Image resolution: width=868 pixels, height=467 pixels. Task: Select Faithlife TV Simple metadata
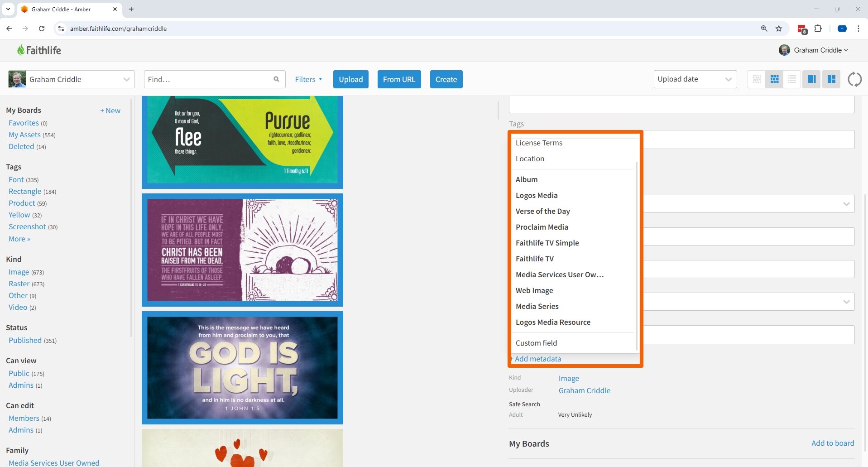(x=547, y=243)
